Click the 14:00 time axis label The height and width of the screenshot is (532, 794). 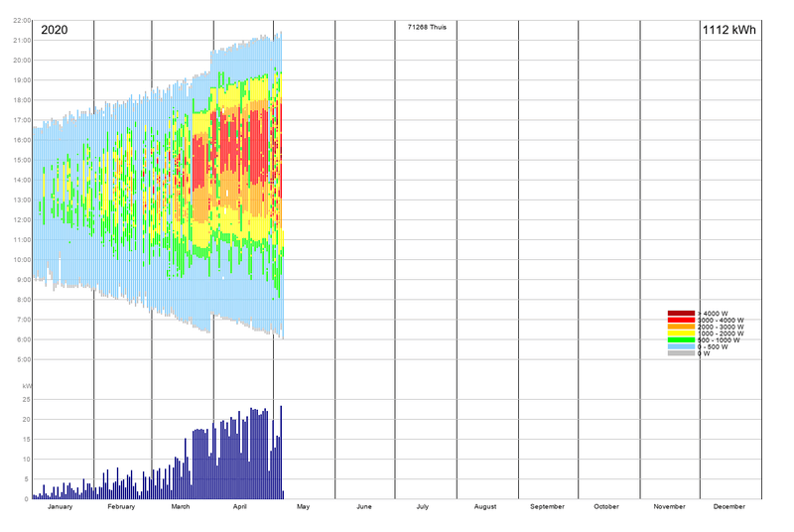22,180
